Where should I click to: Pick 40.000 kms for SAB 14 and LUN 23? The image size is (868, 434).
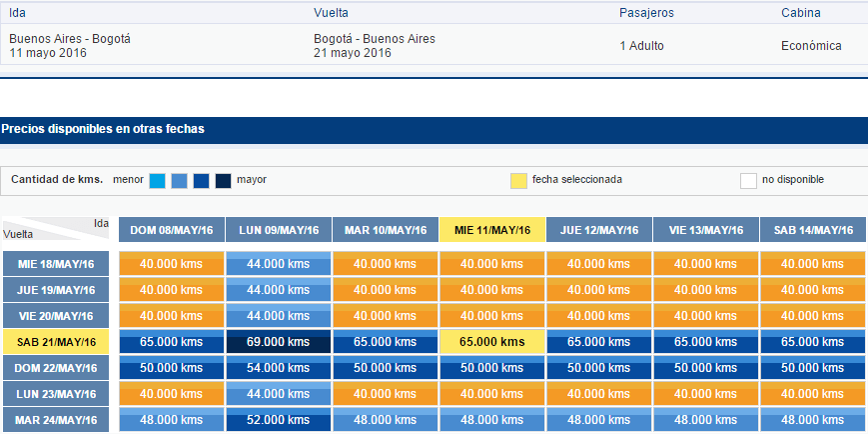pos(813,394)
